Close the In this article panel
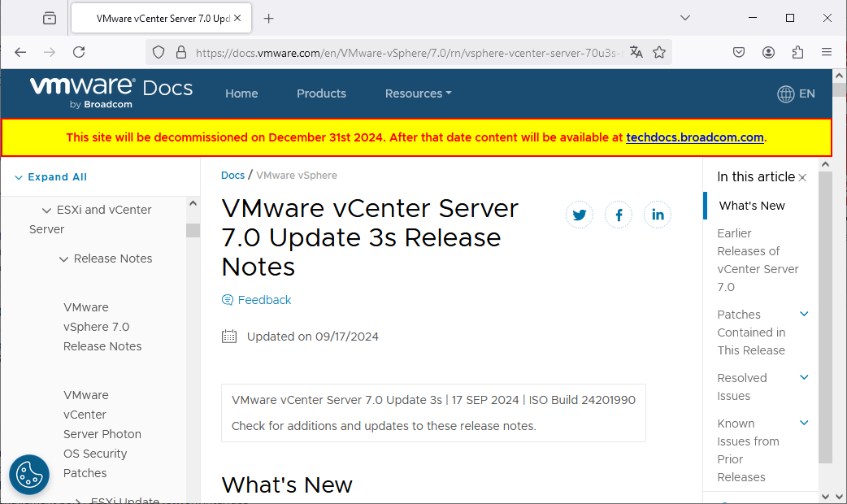This screenshot has width=847, height=504. 802,178
